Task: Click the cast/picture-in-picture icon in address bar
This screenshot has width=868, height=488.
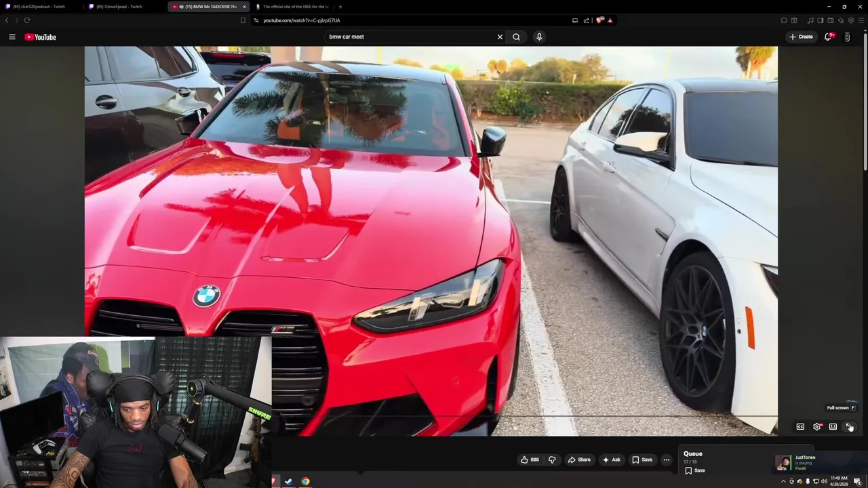Action: (575, 20)
